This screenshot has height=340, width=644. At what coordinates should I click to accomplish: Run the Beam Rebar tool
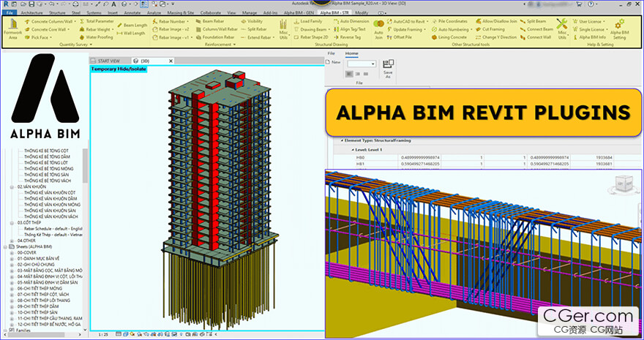click(210, 21)
